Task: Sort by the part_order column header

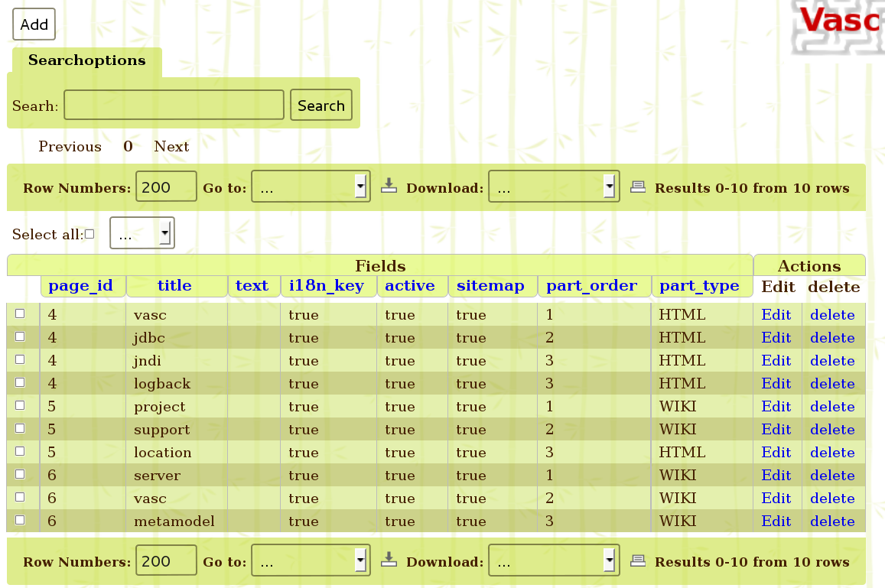Action: [x=591, y=286]
